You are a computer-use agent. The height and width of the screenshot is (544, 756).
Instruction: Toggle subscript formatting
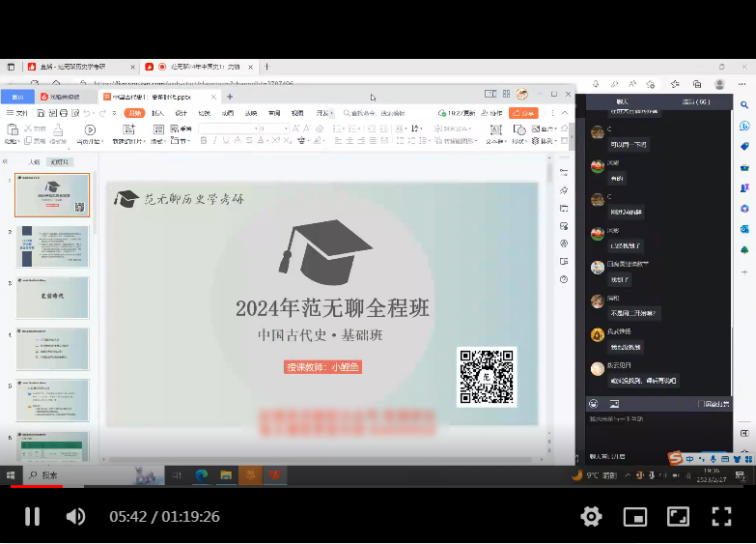click(x=288, y=140)
